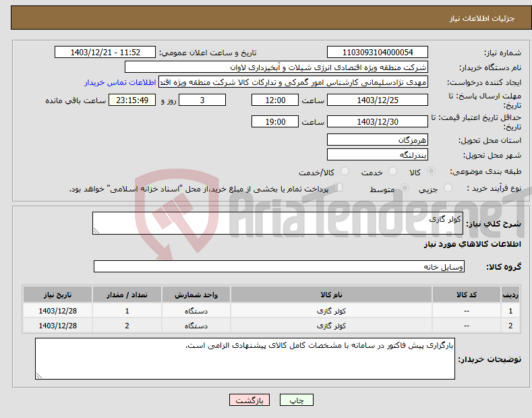
Task: Click the گروه کالا field وسایل خانه
Action: click(x=279, y=267)
